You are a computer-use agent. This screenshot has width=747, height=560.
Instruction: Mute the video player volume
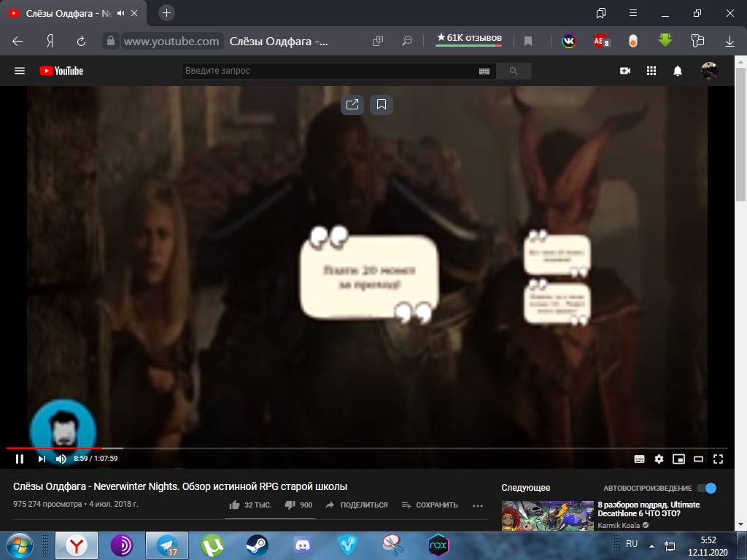click(61, 459)
